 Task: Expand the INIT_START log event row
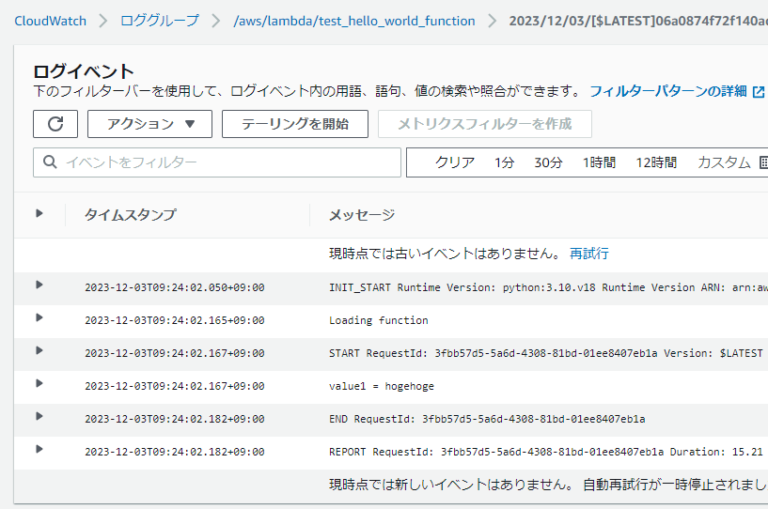click(x=39, y=285)
